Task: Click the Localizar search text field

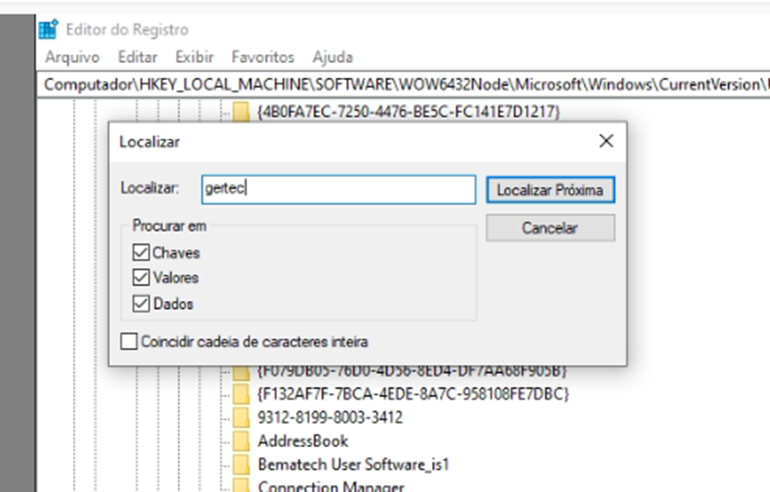Action: (338, 189)
